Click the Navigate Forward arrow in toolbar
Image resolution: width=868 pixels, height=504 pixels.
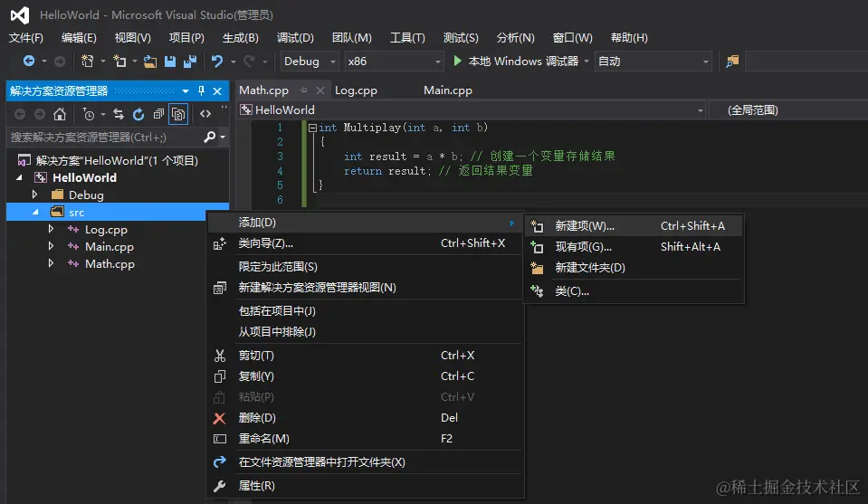click(59, 61)
